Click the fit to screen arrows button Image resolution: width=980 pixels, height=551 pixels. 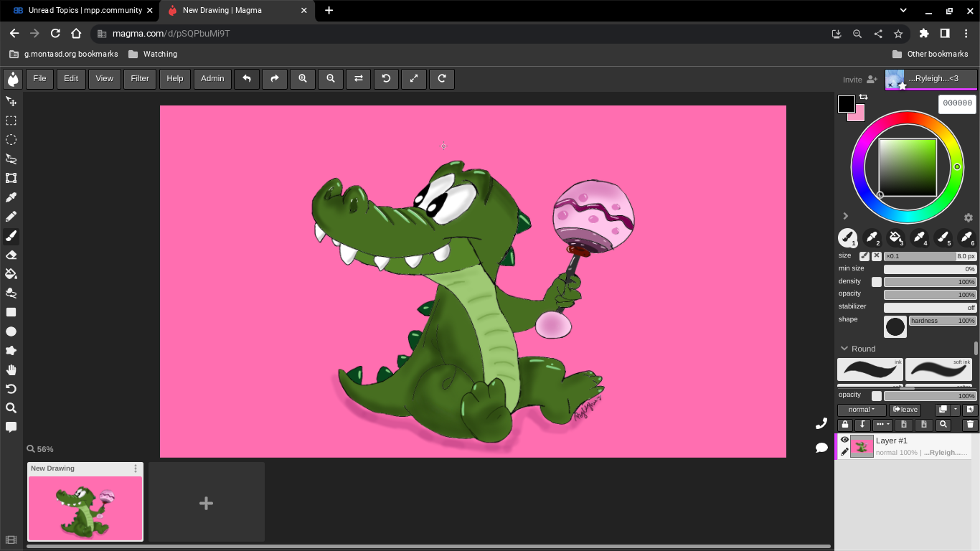414,79
